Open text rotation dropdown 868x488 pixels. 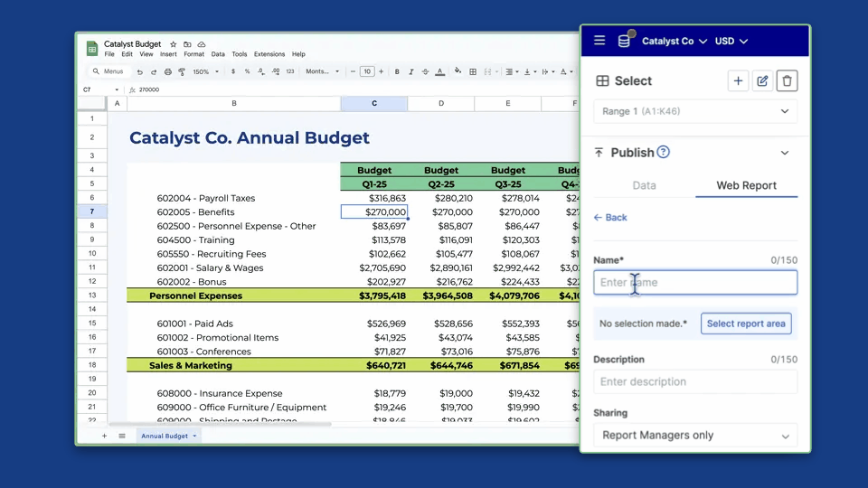pyautogui.click(x=566, y=71)
